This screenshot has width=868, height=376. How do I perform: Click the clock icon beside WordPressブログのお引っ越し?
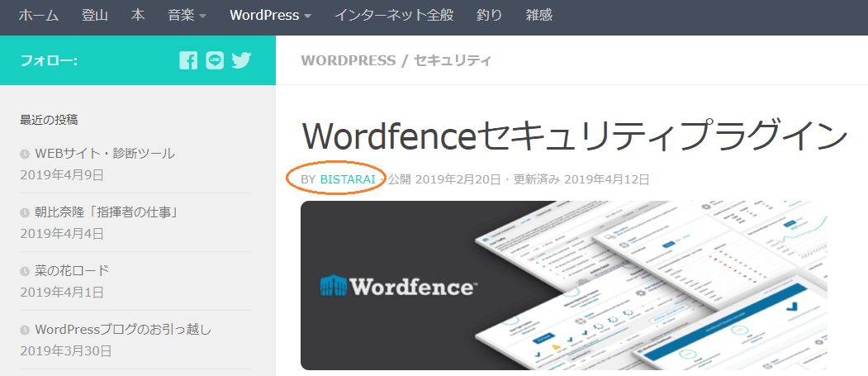(x=24, y=330)
